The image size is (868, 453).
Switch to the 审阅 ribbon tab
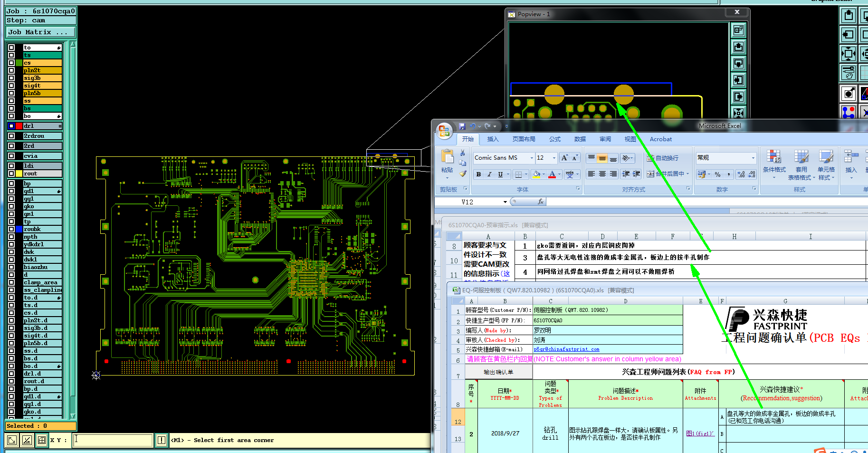(605, 139)
